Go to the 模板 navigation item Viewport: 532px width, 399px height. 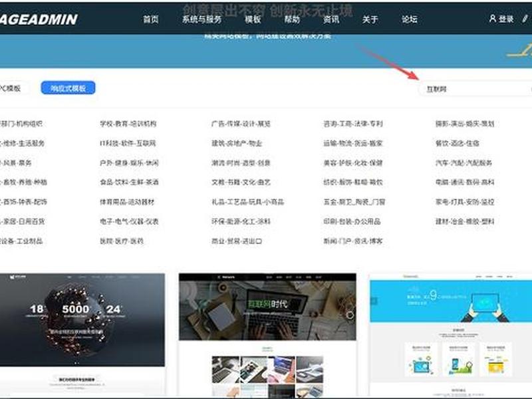(253, 19)
